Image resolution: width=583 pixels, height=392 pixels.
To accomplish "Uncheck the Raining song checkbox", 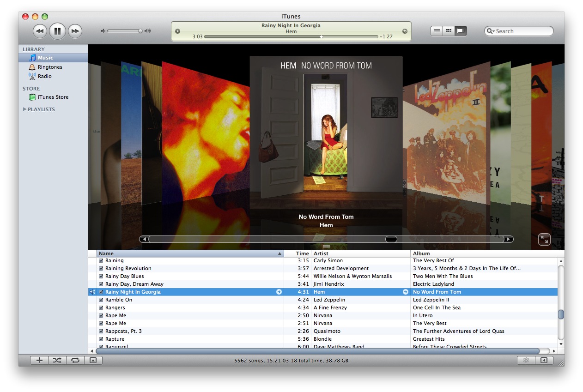I will point(101,261).
